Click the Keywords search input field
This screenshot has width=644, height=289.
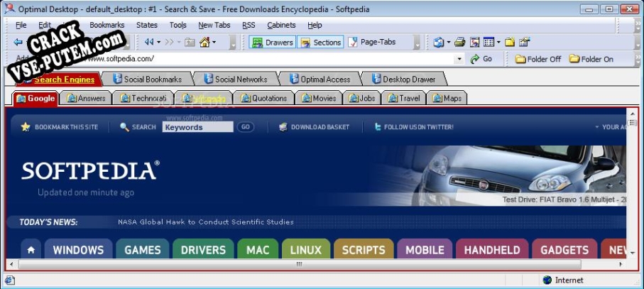(197, 127)
